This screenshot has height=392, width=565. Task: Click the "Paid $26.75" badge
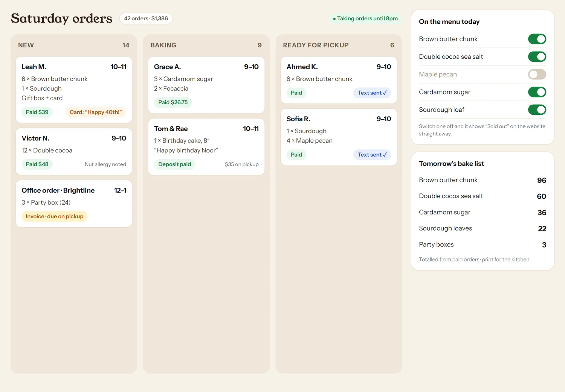173,102
